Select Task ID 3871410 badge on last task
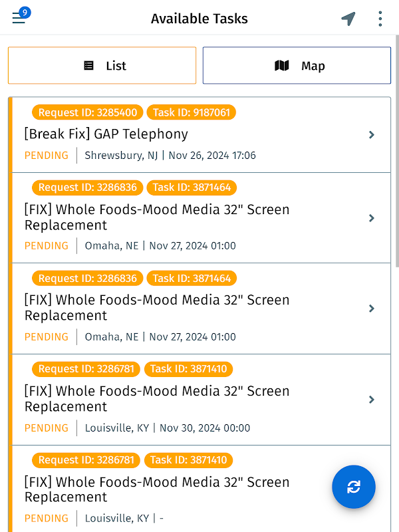399x532 pixels. pos(190,460)
